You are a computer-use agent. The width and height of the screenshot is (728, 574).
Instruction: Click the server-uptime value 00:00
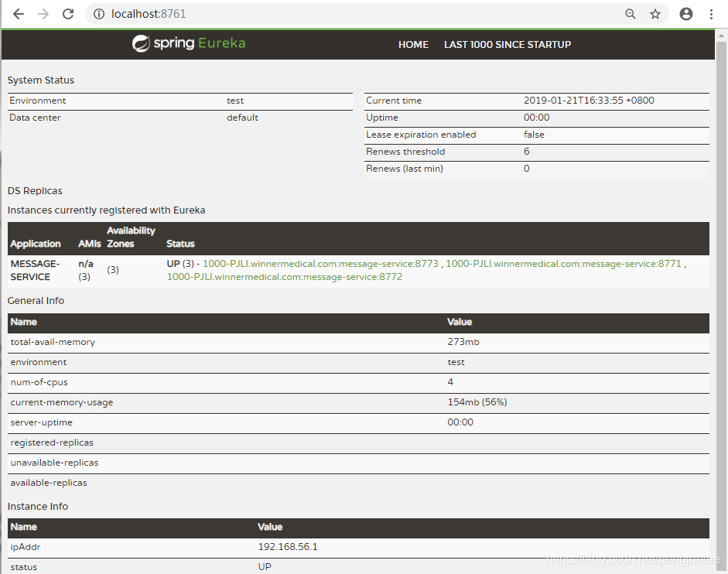point(460,422)
